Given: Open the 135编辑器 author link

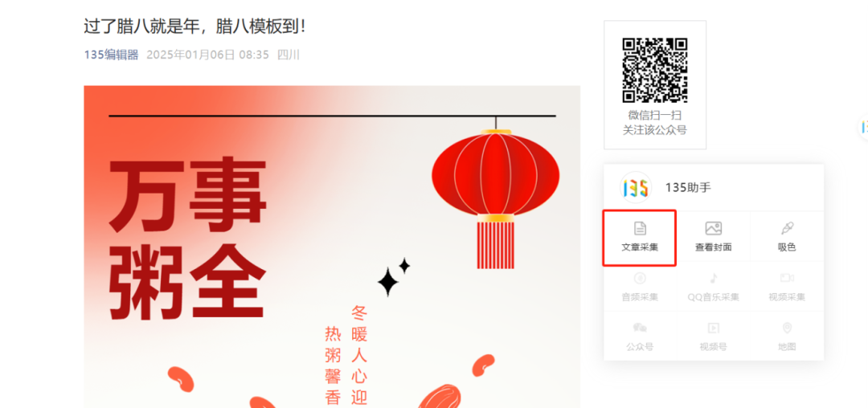Looking at the screenshot, I should [x=111, y=55].
